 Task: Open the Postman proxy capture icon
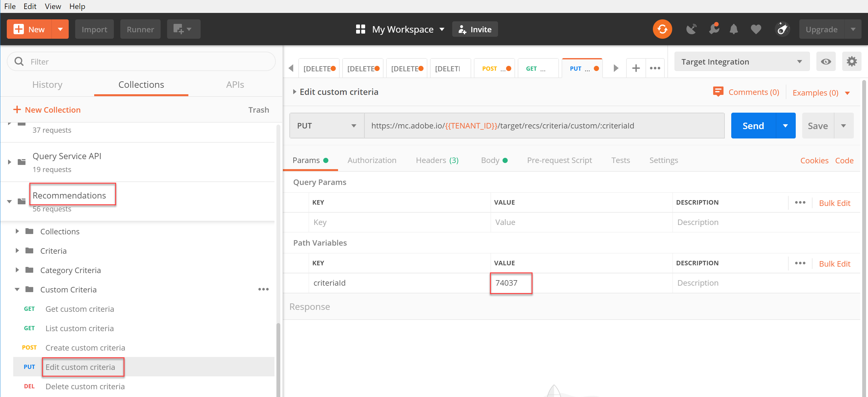[x=692, y=29]
